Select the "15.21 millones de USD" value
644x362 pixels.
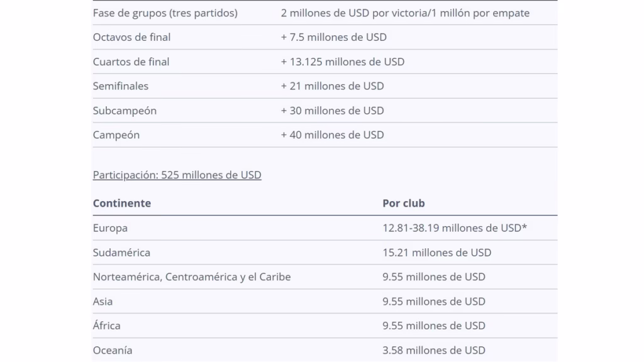coord(437,252)
